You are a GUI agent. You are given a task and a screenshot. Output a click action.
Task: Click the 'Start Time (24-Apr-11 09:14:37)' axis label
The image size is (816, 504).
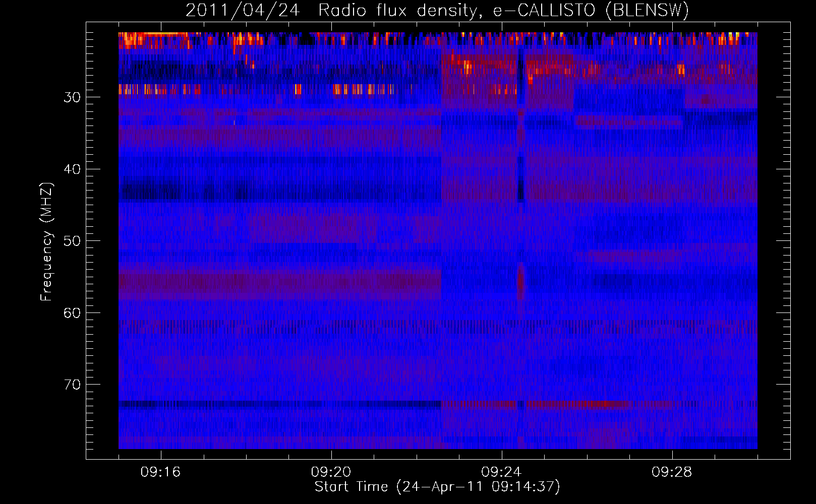[437, 487]
